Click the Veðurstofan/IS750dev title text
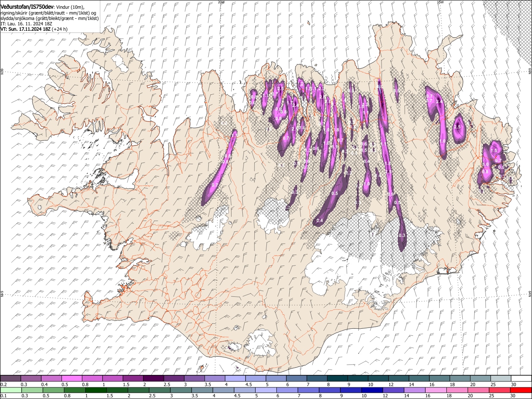532x399 pixels. 27,7
